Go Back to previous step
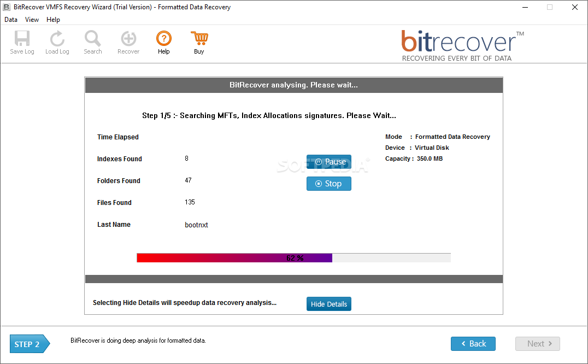The image size is (588, 364). (473, 344)
